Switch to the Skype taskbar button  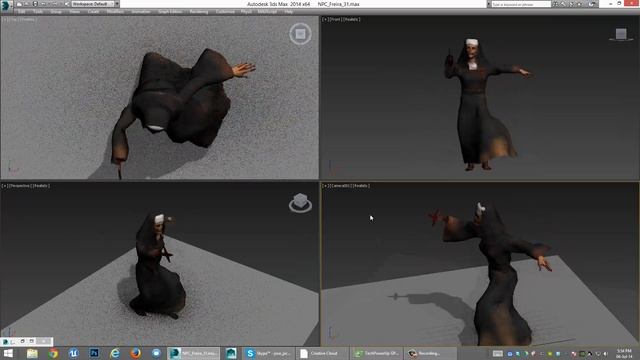[x=269, y=353]
